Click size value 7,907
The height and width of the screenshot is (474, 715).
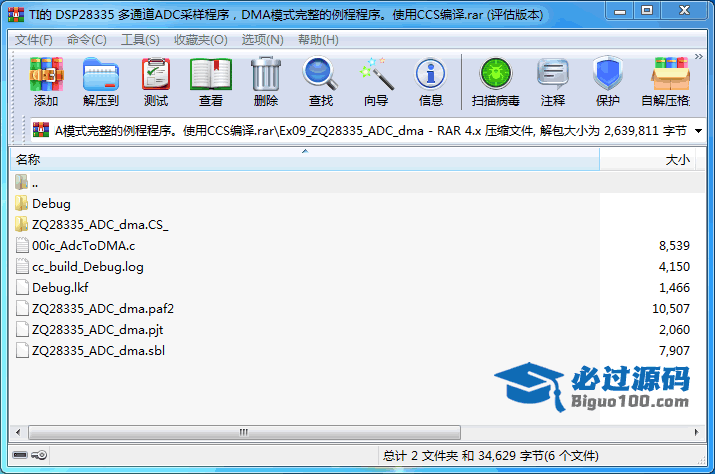click(x=674, y=351)
